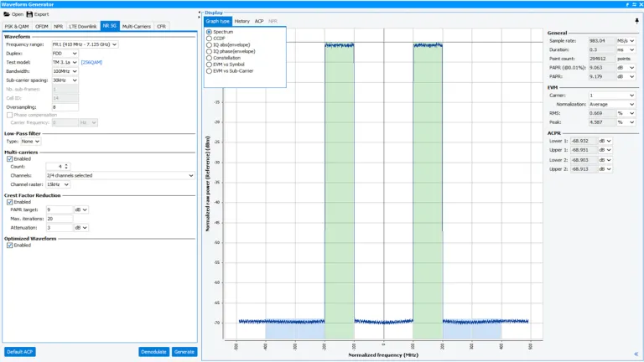Click the Oversampling input field

(65, 107)
